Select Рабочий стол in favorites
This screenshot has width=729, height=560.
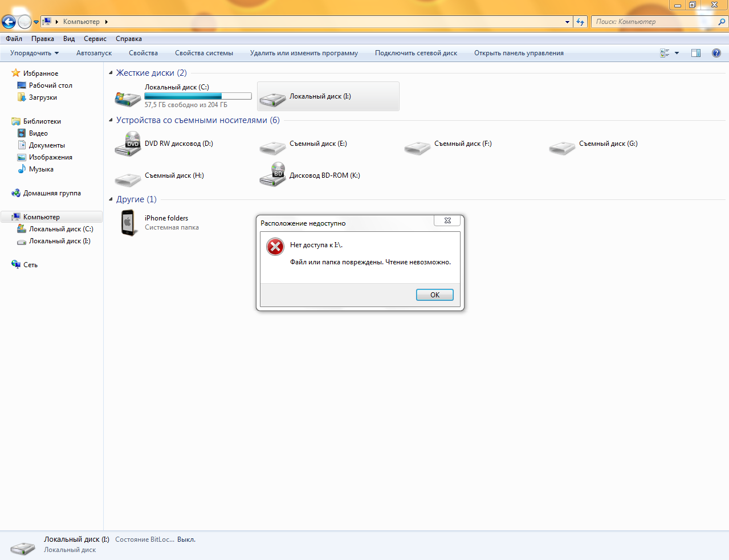[x=51, y=85]
